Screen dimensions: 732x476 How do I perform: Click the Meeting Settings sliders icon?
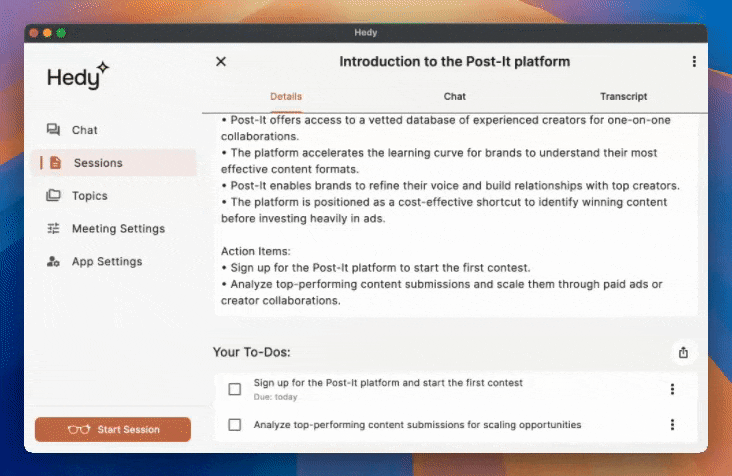[54, 229]
